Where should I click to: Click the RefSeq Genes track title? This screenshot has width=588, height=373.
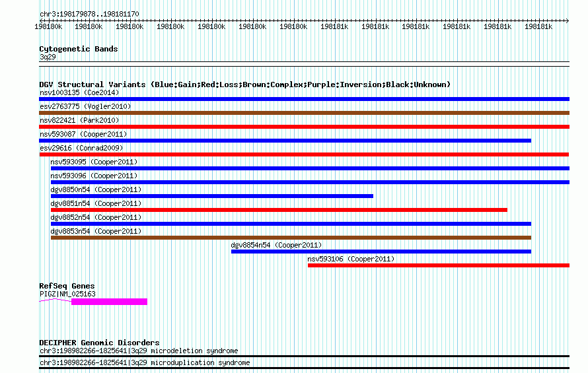pyautogui.click(x=67, y=286)
